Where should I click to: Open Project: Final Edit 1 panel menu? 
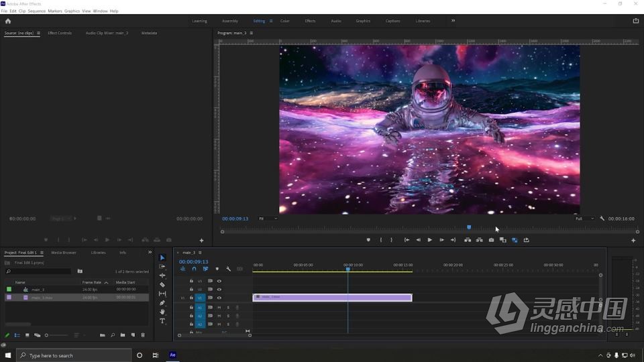coord(42,253)
